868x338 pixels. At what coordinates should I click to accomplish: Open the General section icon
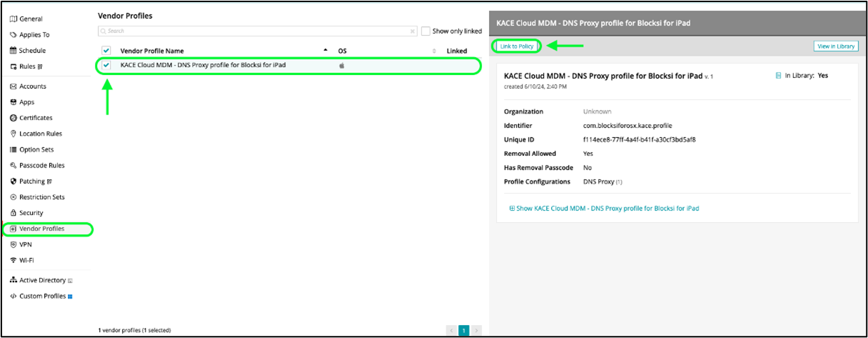point(14,19)
